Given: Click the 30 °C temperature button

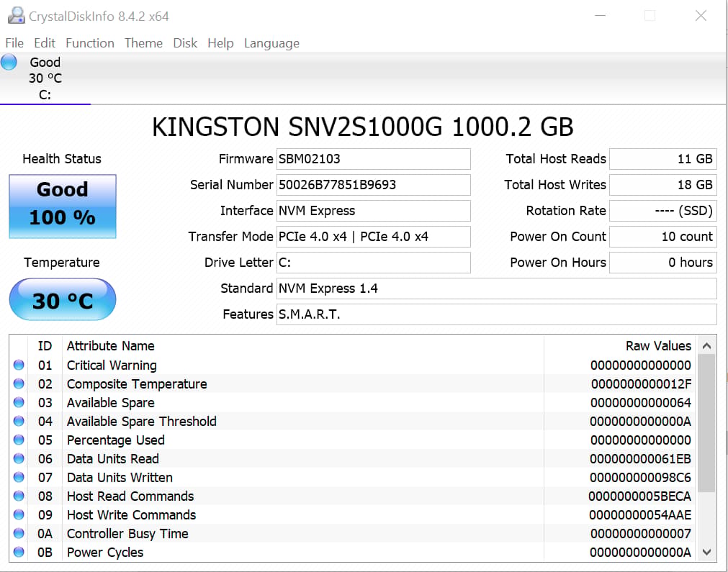Looking at the screenshot, I should tap(63, 300).
